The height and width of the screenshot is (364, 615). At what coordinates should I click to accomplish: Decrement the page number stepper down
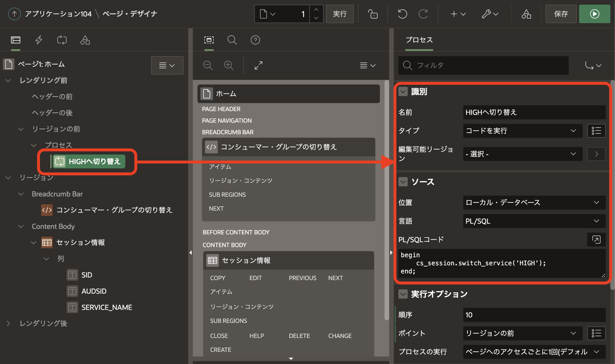[316, 18]
